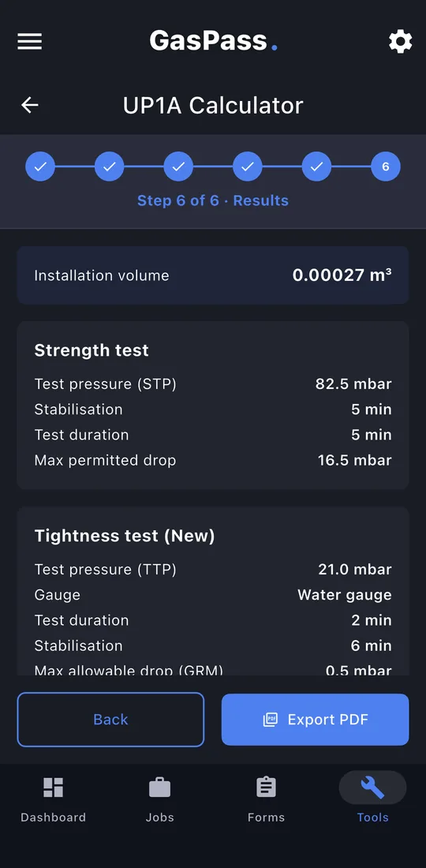Image resolution: width=426 pixels, height=868 pixels.
Task: Open Forms via the clipboard icon
Action: click(x=266, y=788)
